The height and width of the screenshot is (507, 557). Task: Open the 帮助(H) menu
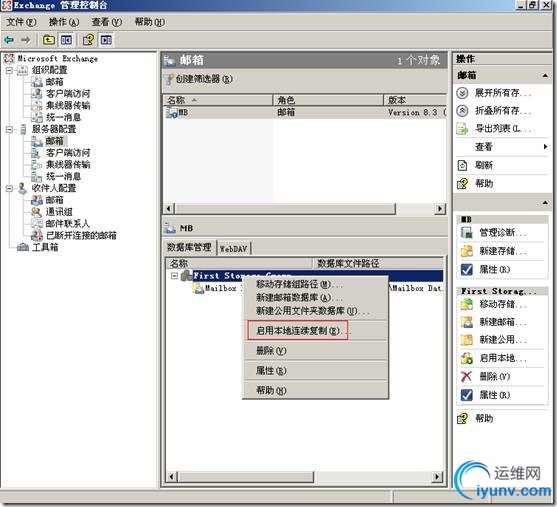pyautogui.click(x=150, y=22)
